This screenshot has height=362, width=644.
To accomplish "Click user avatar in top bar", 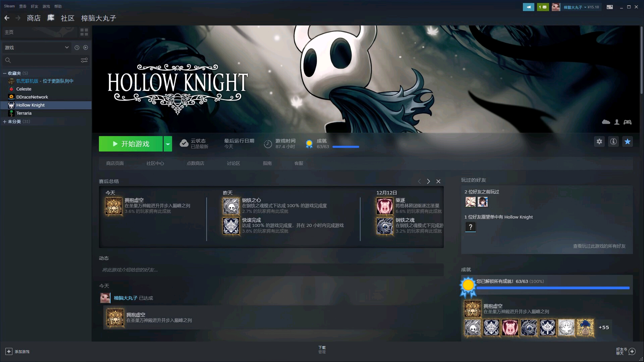I will click(556, 7).
